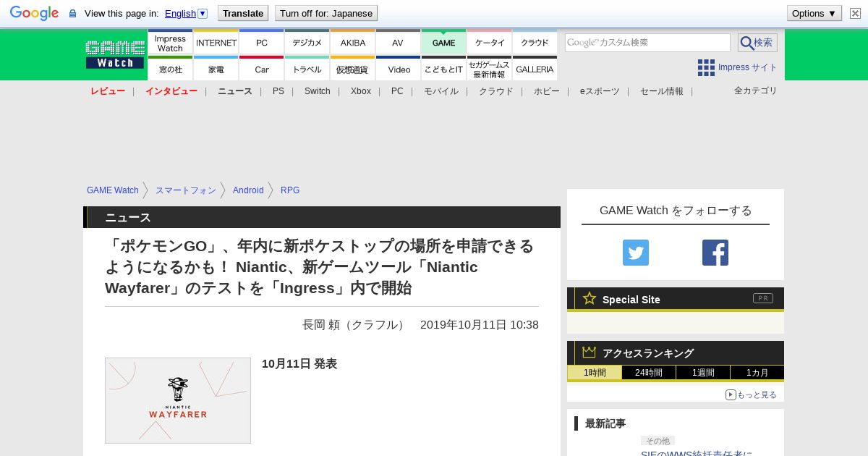The image size is (868, 456).
Task: Select the 24時間 ranking tab
Action: 649,373
